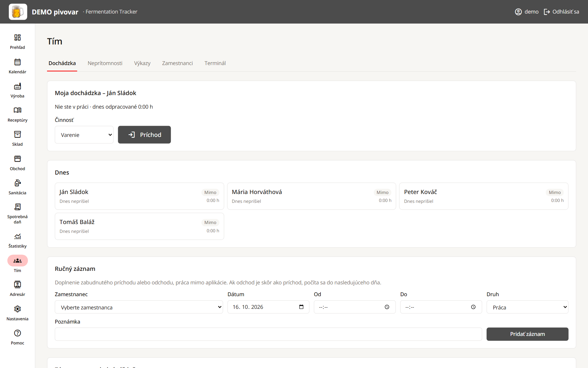Open the Sklad archive icon

[17, 134]
